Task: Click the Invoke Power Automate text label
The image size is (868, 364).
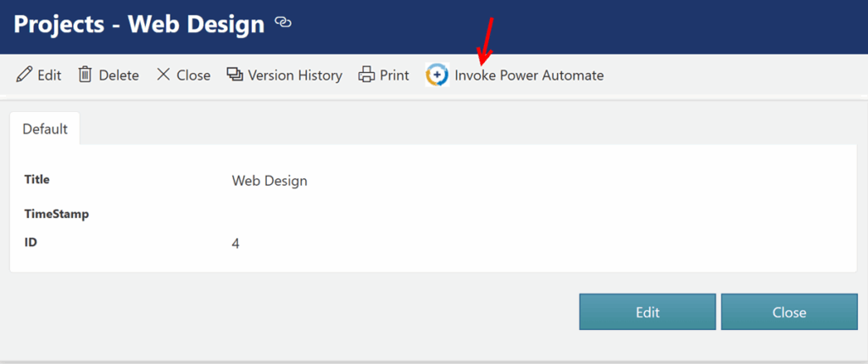Action: tap(529, 76)
